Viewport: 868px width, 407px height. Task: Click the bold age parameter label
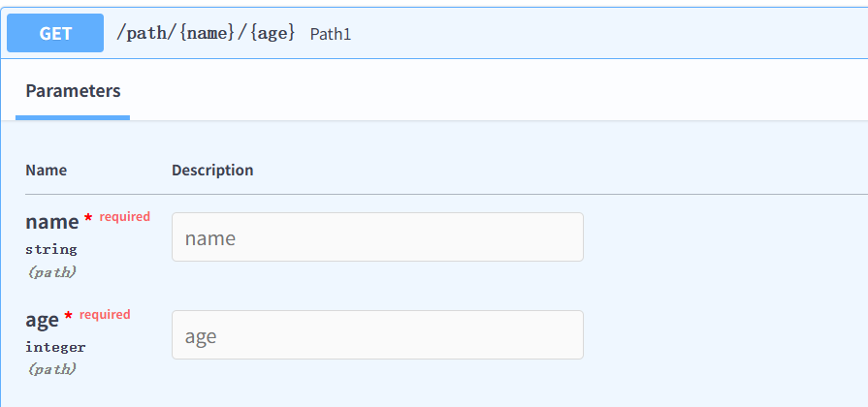[x=42, y=320]
